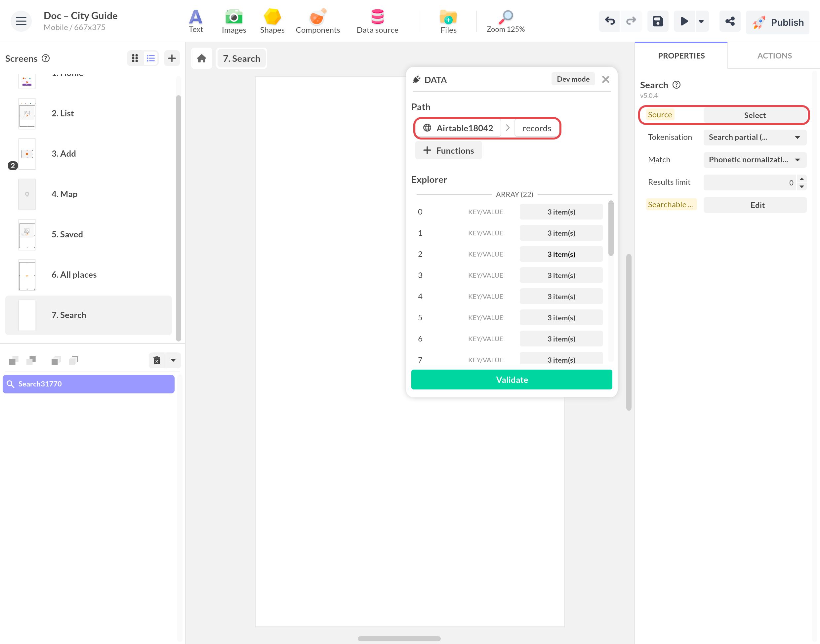Click the Publish button

(777, 22)
